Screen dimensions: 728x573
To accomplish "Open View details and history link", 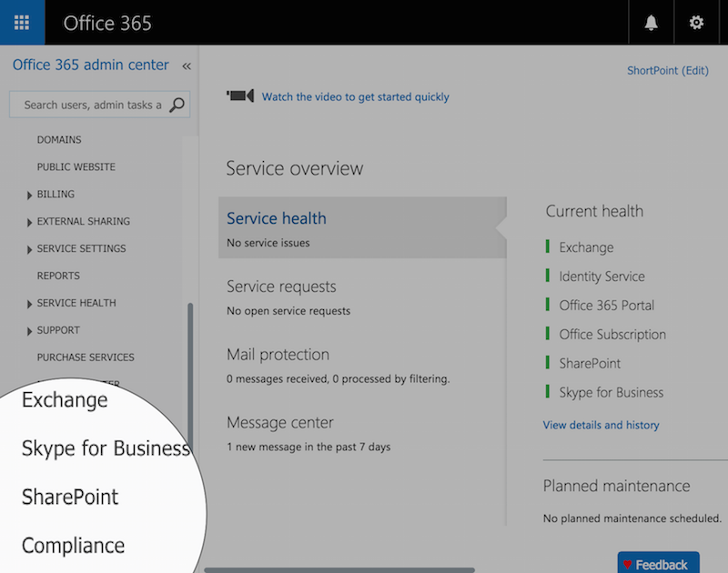I will [601, 425].
